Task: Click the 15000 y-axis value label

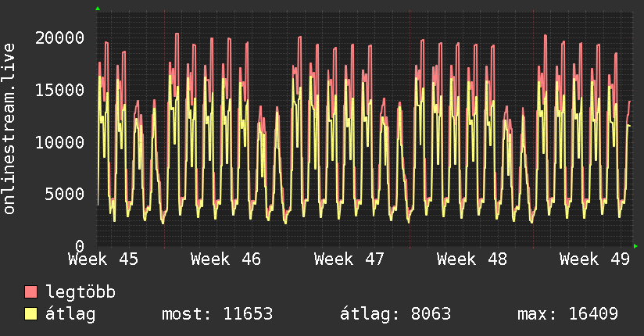Action: point(60,90)
